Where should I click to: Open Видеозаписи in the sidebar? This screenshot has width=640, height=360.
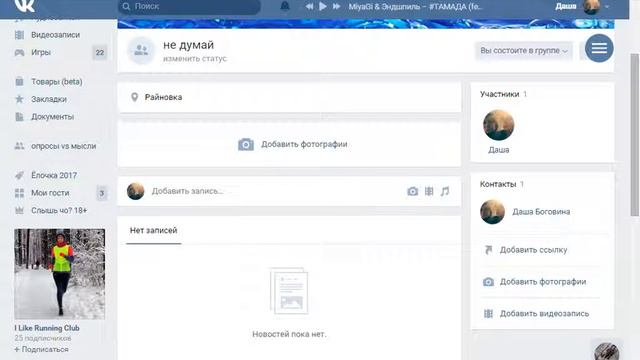56,35
